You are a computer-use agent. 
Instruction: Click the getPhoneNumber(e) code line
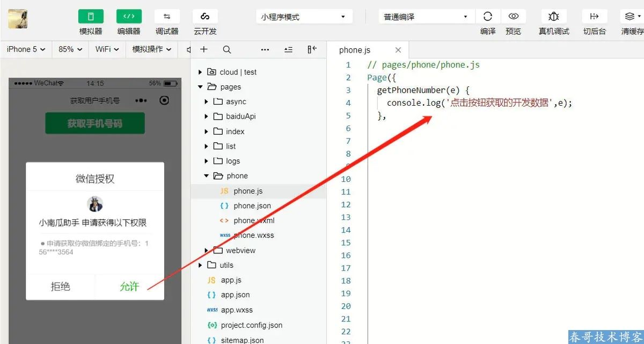tap(423, 90)
